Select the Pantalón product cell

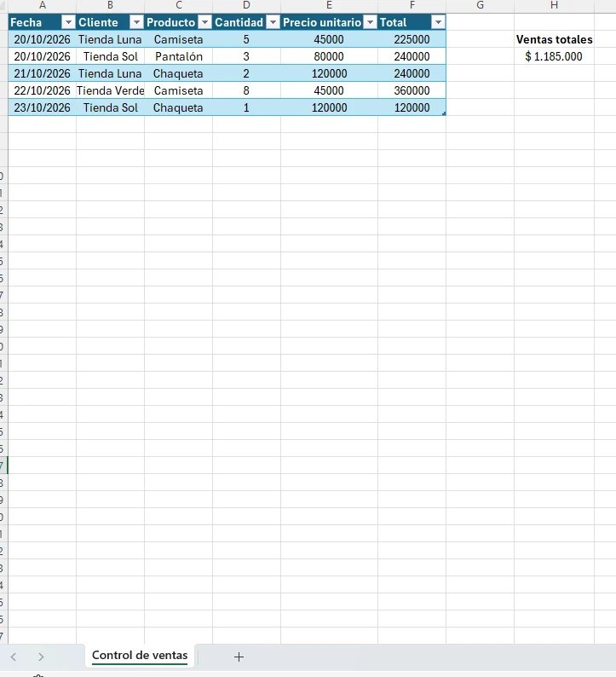click(x=179, y=56)
